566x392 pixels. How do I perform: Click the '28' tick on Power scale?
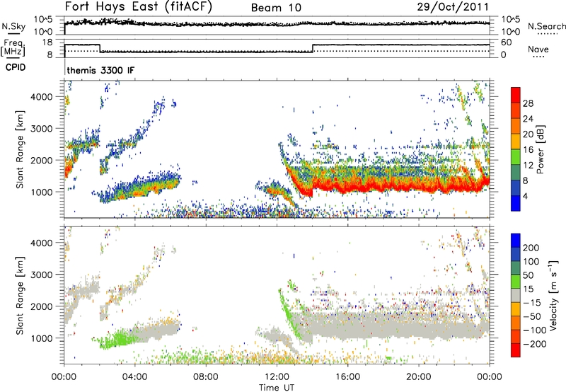coord(528,103)
